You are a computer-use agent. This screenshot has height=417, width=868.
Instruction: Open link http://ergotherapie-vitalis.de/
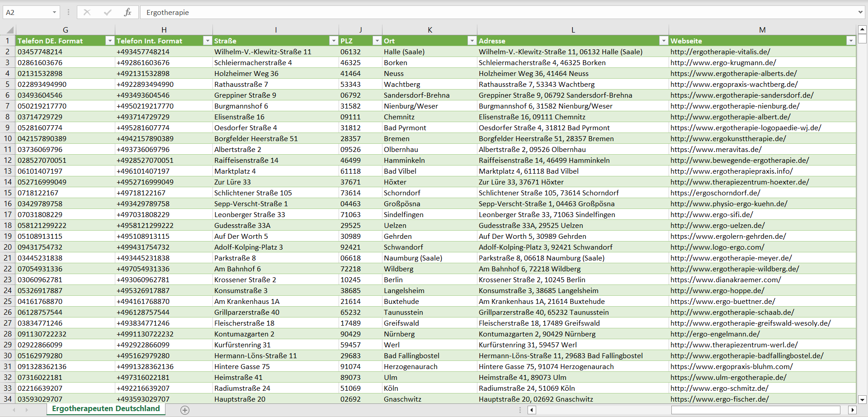click(720, 52)
